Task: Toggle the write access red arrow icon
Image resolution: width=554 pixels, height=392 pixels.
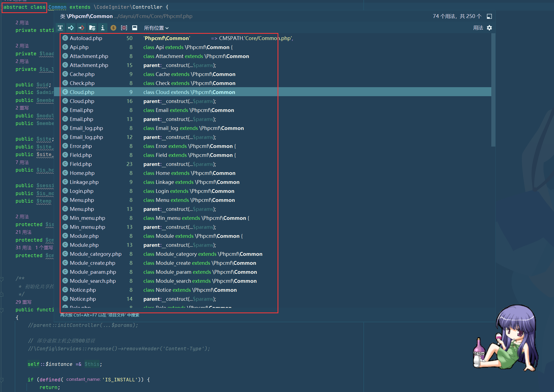Action: coord(81,28)
